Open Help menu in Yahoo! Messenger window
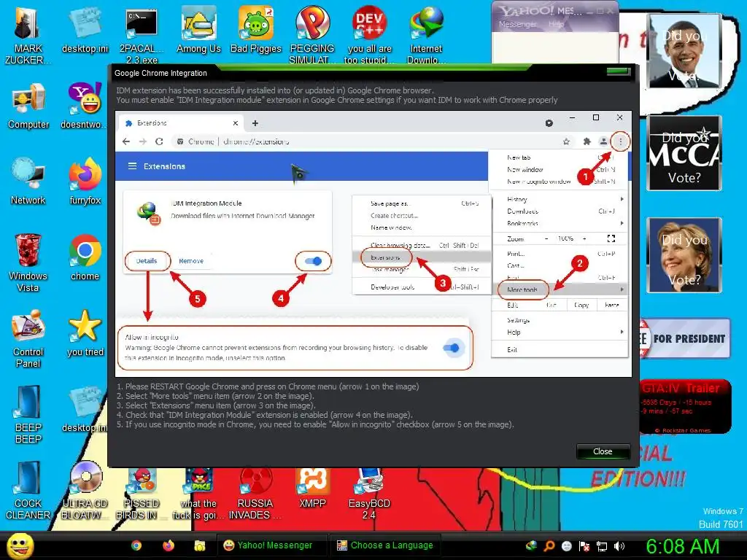Image resolution: width=747 pixels, height=560 pixels. (556, 24)
